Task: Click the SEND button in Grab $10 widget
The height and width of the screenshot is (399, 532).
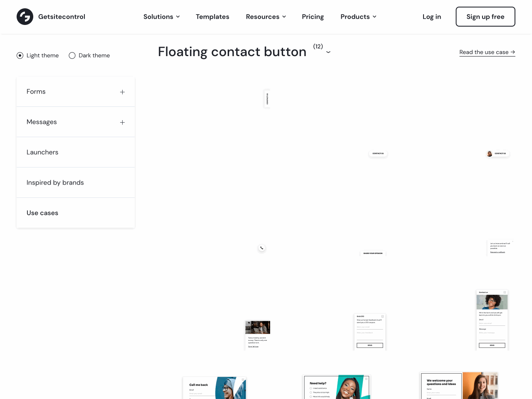Action: pyautogui.click(x=369, y=345)
